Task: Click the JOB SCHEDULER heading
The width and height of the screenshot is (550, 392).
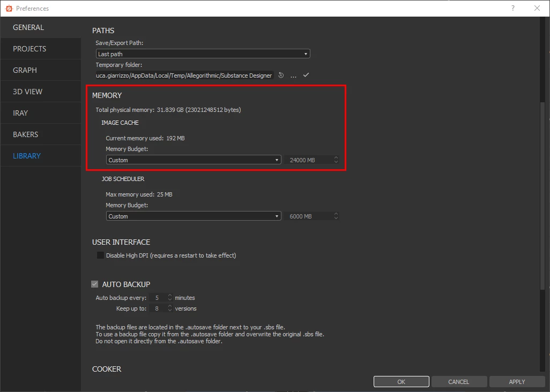Action: point(123,179)
